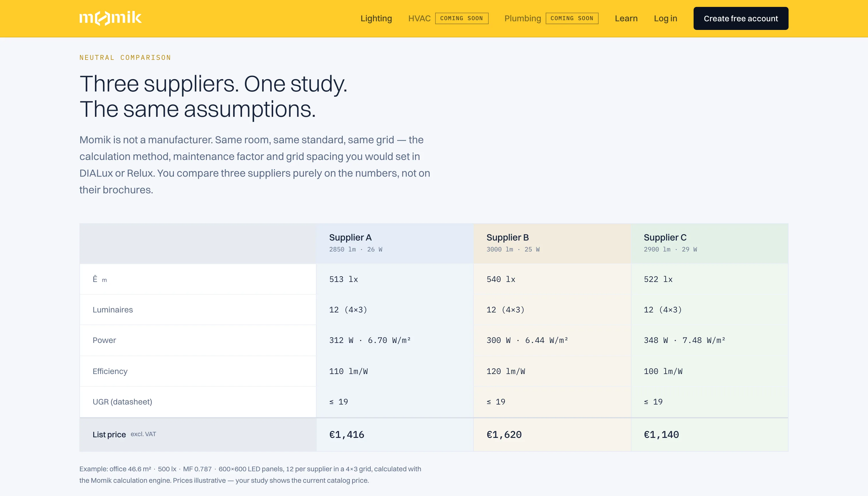This screenshot has height=496, width=868.
Task: Click the 2900 lm · 29 W spec
Action: (670, 249)
